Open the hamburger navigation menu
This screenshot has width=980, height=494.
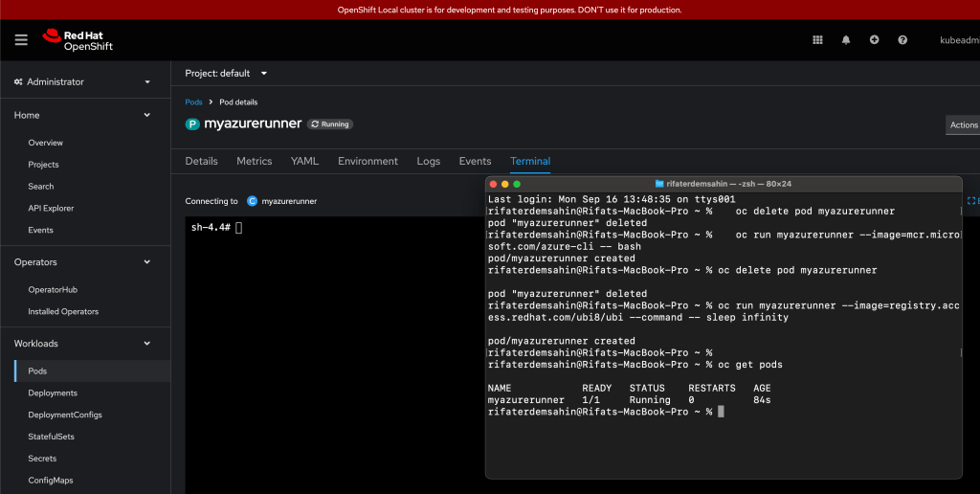click(x=21, y=40)
